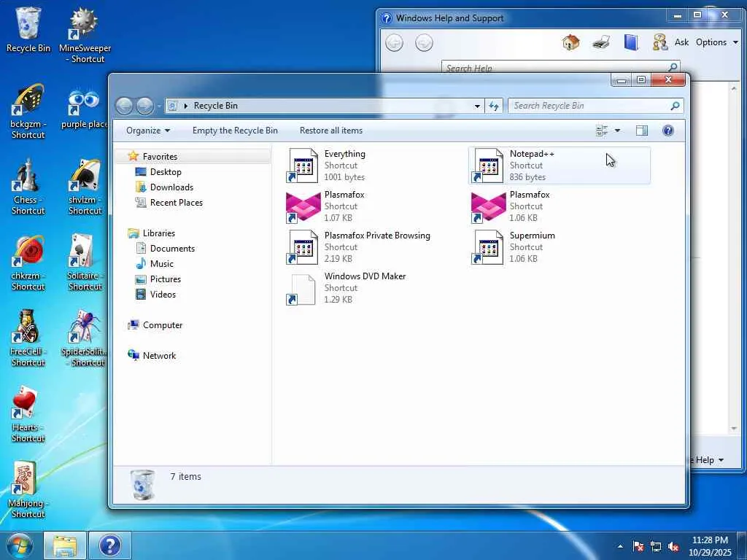Click Browse Help book icon
The height and width of the screenshot is (560, 747).
[x=631, y=42]
